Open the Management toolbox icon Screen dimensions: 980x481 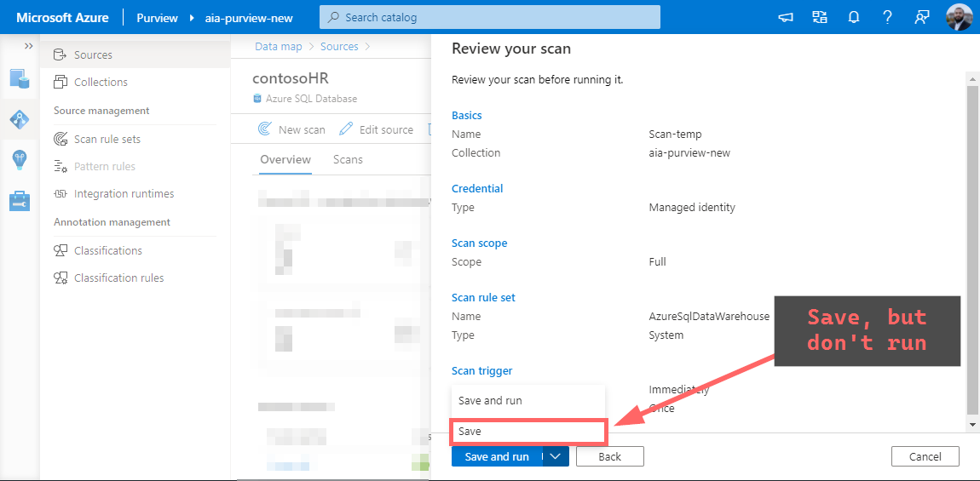[x=20, y=201]
